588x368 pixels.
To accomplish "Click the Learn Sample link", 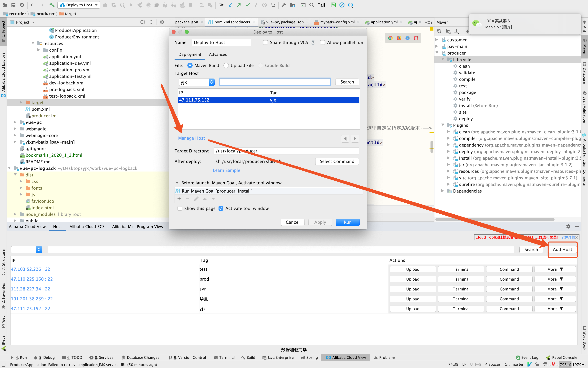I will 226,170.
